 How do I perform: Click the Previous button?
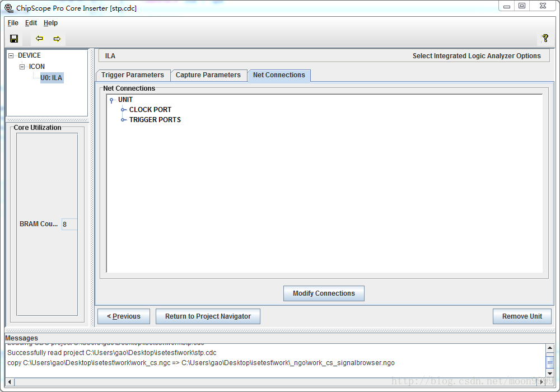click(x=124, y=316)
